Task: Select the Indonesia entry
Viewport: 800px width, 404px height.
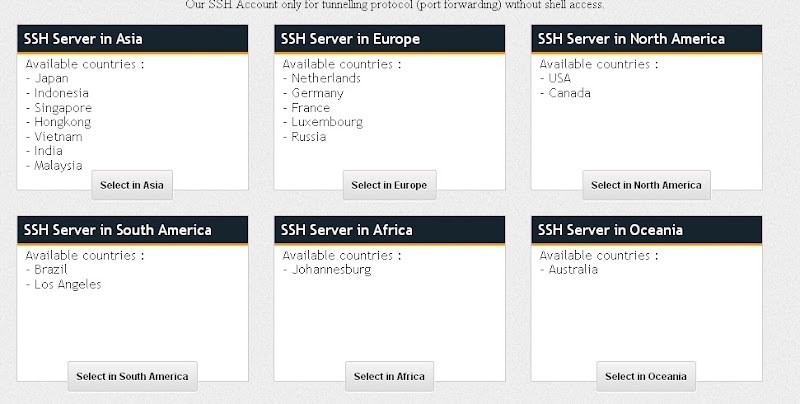Action: (x=61, y=93)
